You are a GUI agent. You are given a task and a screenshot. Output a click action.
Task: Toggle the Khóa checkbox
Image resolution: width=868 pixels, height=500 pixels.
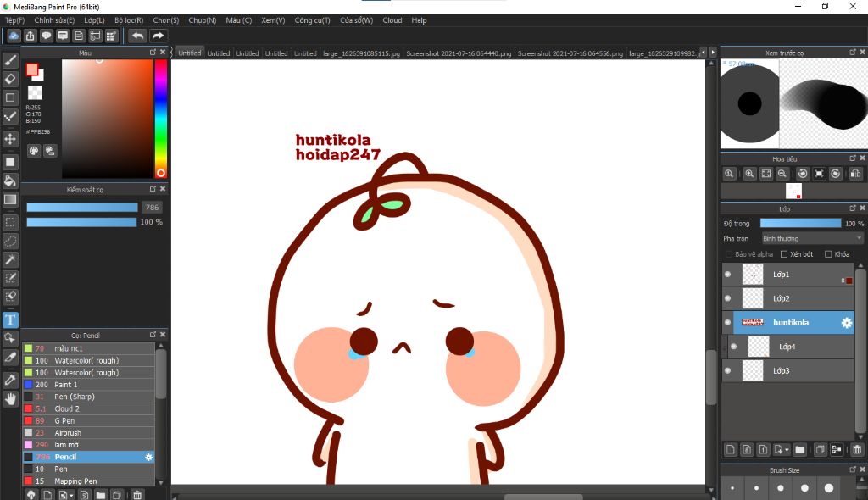[828, 254]
